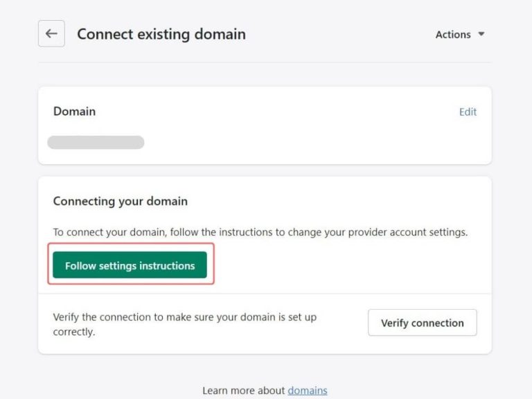The image size is (532, 399).
Task: Click the Verify the connection description text
Action: [184, 324]
